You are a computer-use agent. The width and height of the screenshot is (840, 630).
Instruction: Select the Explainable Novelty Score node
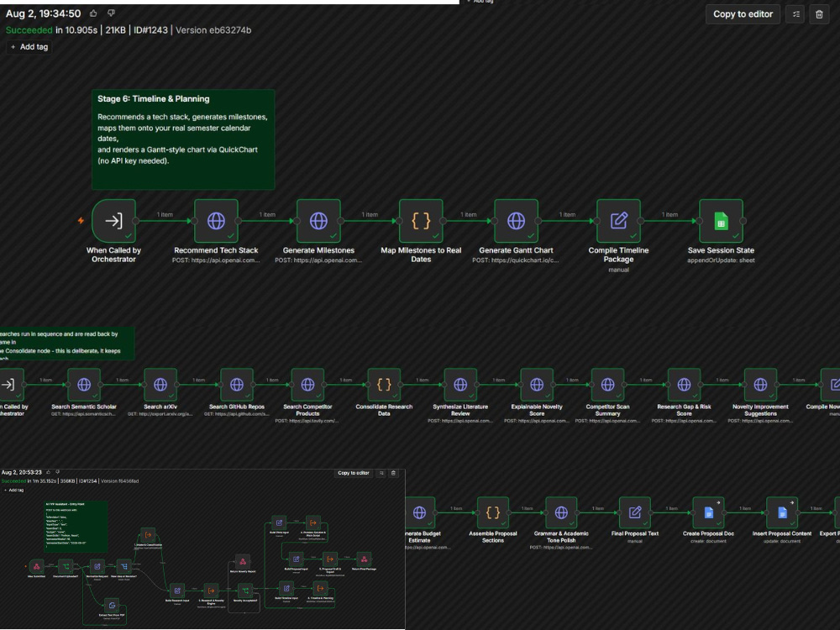pos(537,385)
